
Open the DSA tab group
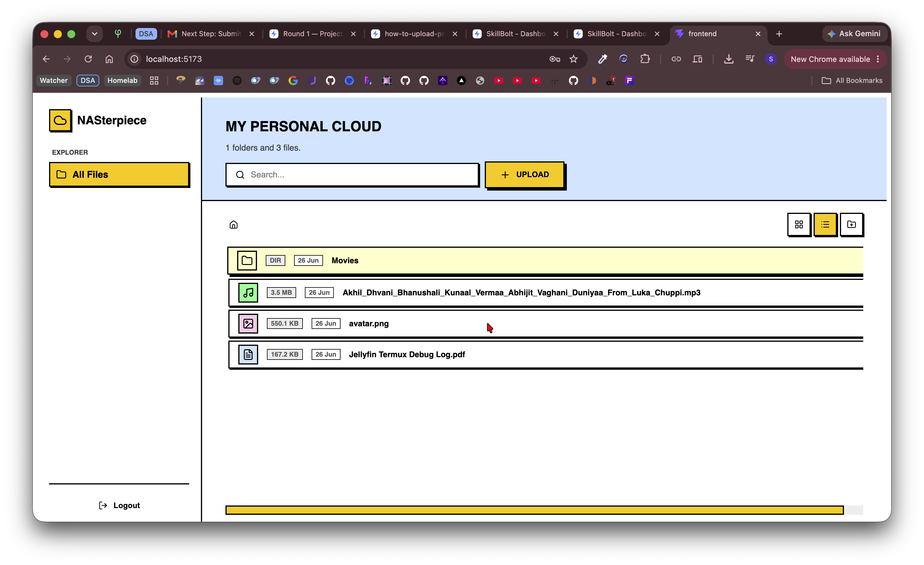[146, 34]
